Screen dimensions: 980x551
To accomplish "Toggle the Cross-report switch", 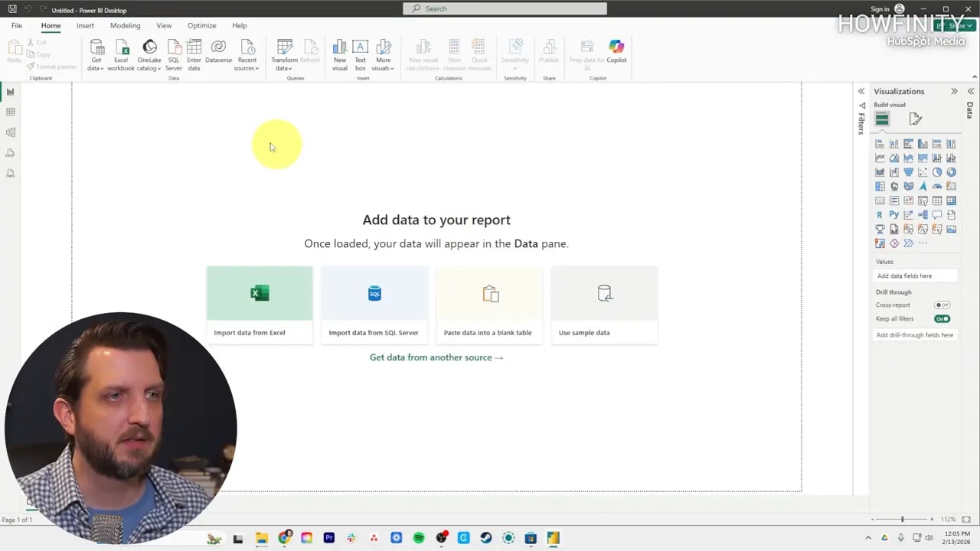I will [x=942, y=305].
